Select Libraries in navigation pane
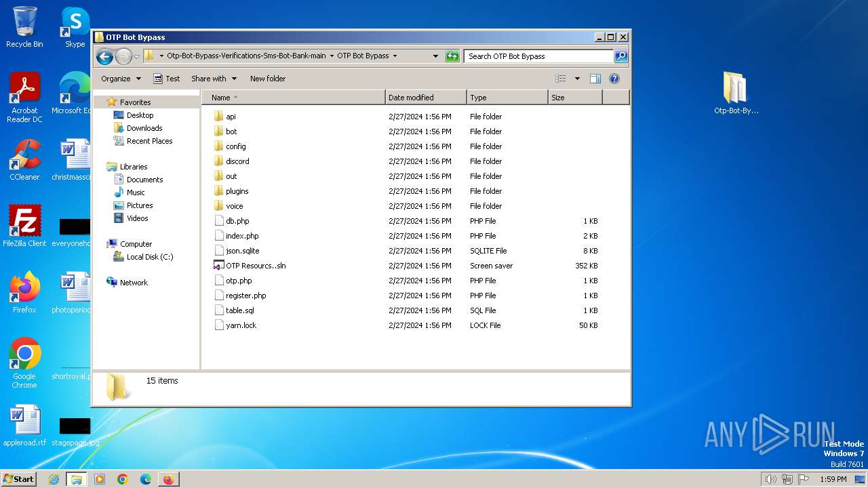The width and height of the screenshot is (868, 488). [x=133, y=167]
